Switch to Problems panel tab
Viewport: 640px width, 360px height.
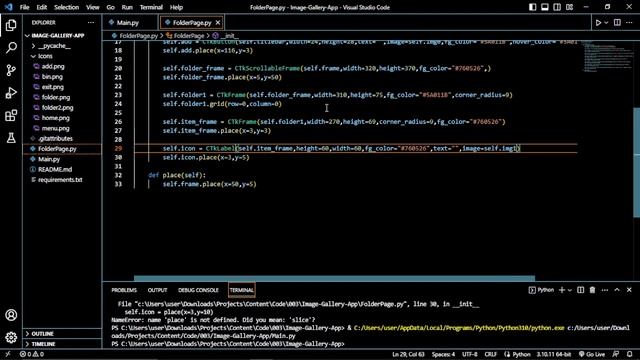[x=124, y=290]
